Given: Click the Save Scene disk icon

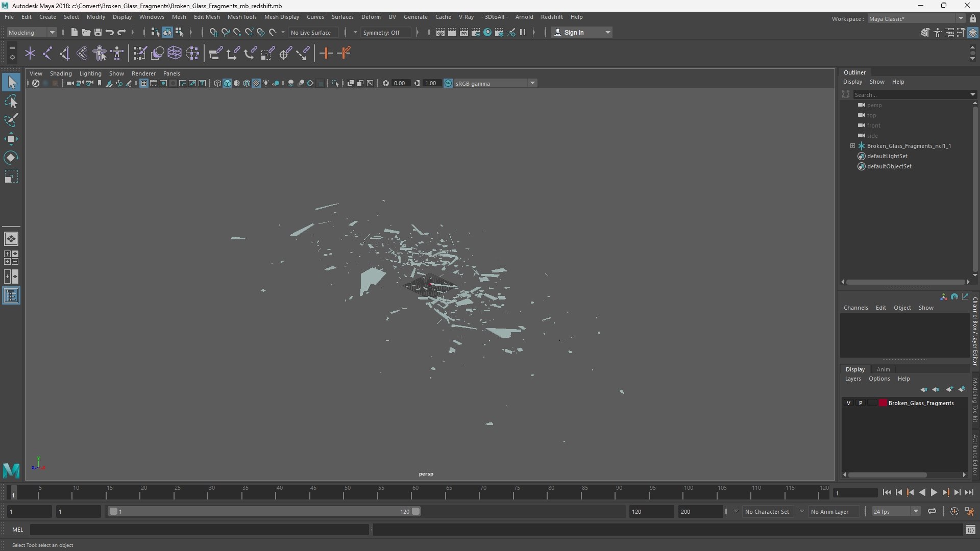Looking at the screenshot, I should pos(98,33).
